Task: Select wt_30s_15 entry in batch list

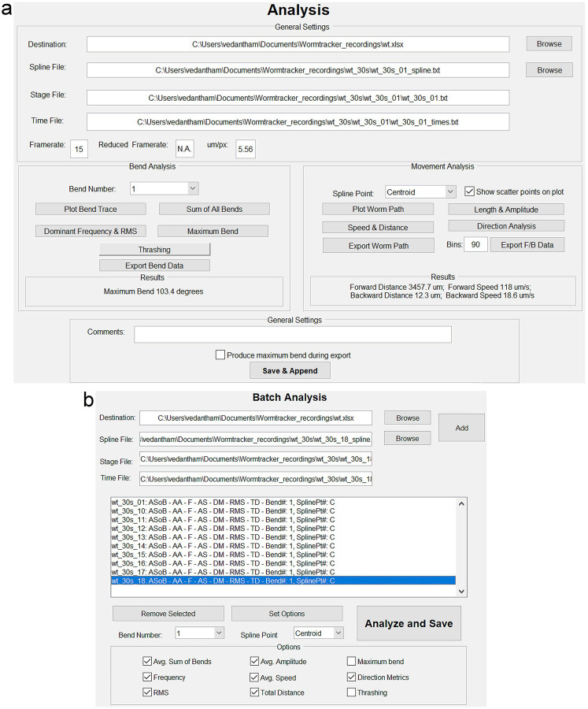Action: [x=283, y=555]
